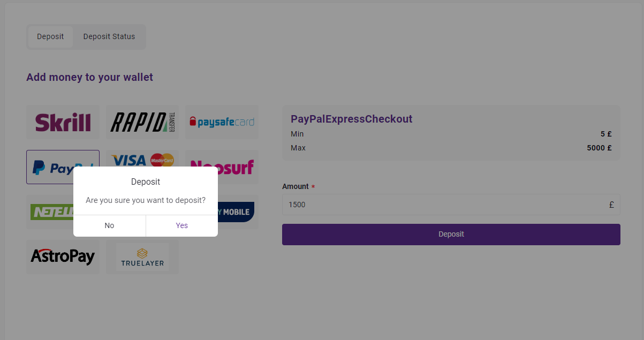Cancel the deposit by clicking No
This screenshot has height=340, width=644.
[109, 225]
